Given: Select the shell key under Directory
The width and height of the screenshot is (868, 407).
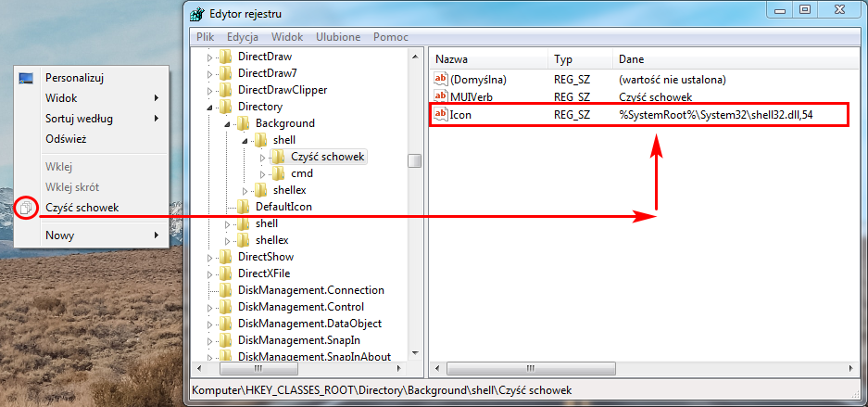Looking at the screenshot, I should (x=267, y=223).
